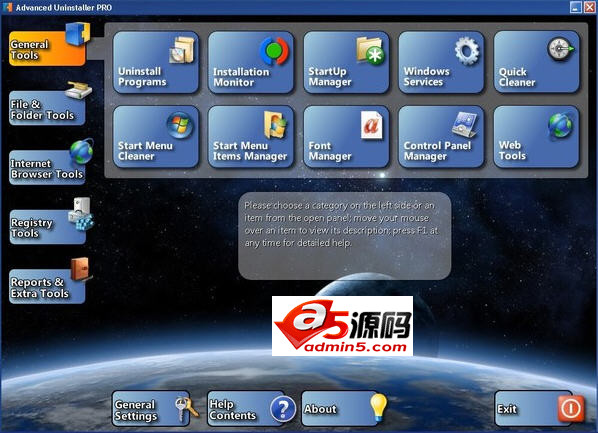Click the Start Menu Items Manager folder icon
The width and height of the screenshot is (598, 433).
coord(275,124)
